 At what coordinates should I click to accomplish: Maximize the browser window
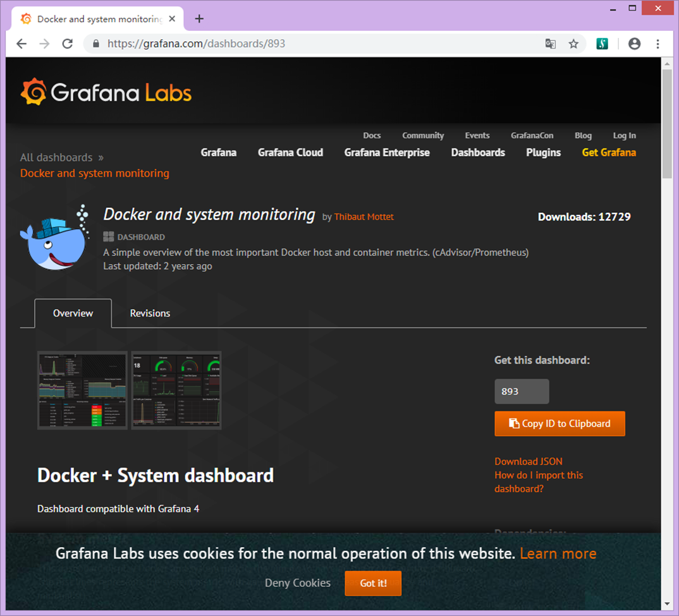pos(632,8)
